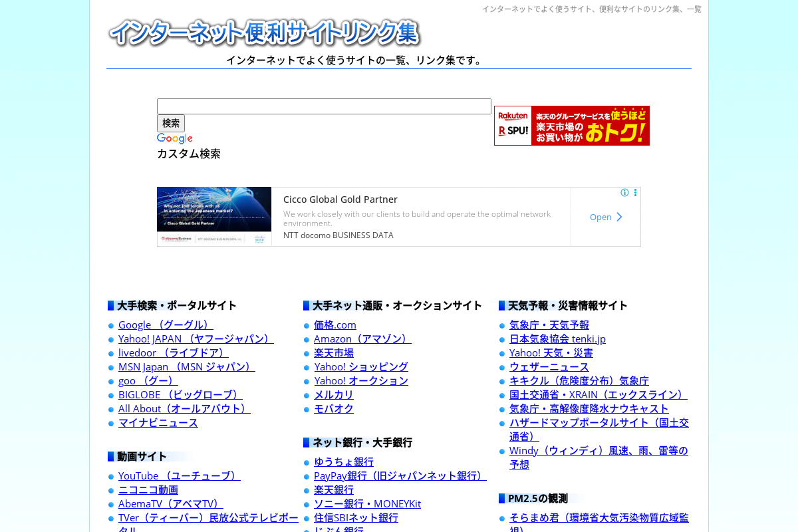Image resolution: width=798 pixels, height=532 pixels.
Task: Open 価格.com link
Action: [x=335, y=325]
